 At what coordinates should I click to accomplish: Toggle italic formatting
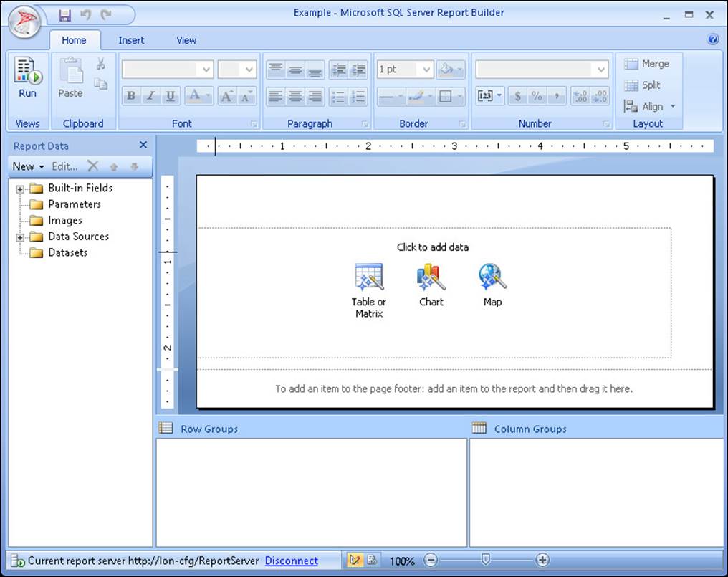click(151, 96)
